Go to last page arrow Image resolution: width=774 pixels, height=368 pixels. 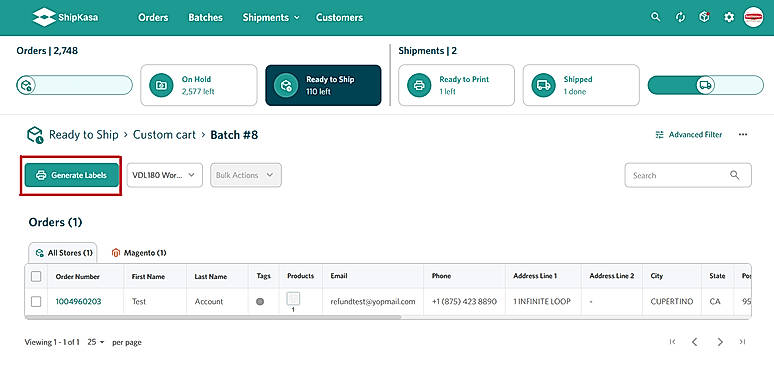pos(742,342)
